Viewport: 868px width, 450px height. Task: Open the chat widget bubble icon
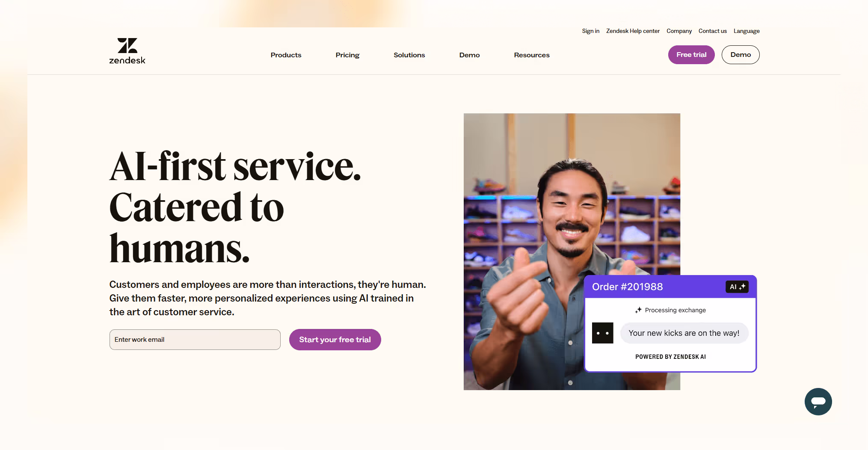[x=818, y=402]
